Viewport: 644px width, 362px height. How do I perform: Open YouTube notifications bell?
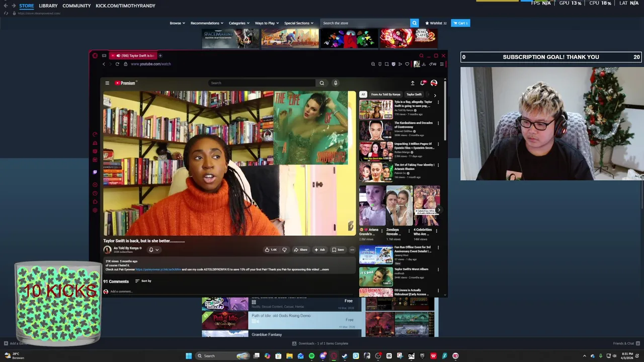[x=423, y=83]
